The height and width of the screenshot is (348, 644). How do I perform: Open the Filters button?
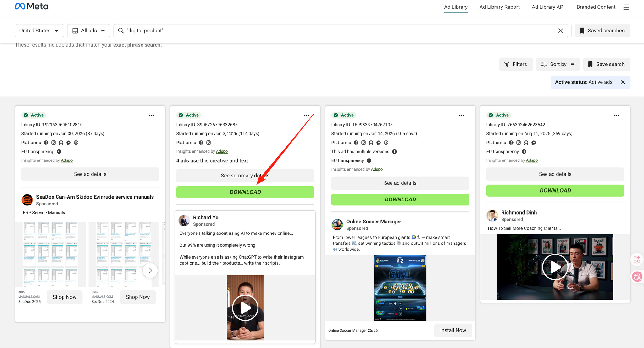tap(516, 64)
